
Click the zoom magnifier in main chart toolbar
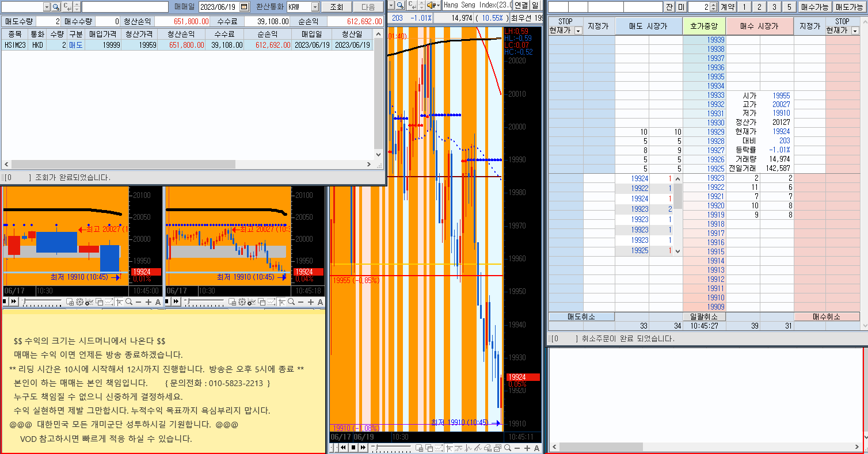click(507, 448)
